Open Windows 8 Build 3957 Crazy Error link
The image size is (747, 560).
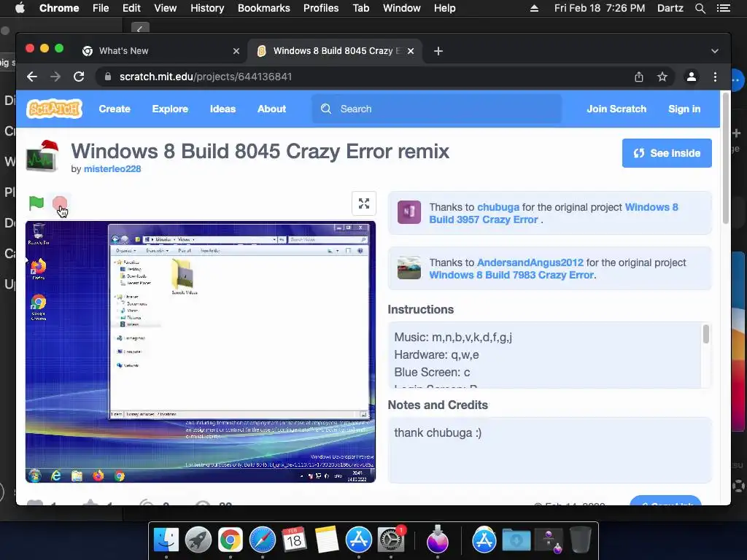point(554,214)
